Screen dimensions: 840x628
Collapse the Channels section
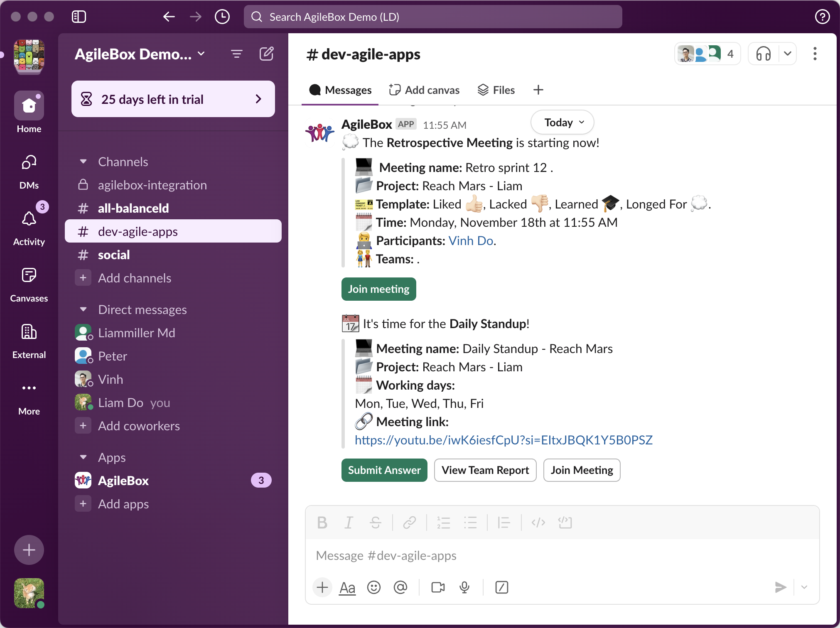point(84,162)
